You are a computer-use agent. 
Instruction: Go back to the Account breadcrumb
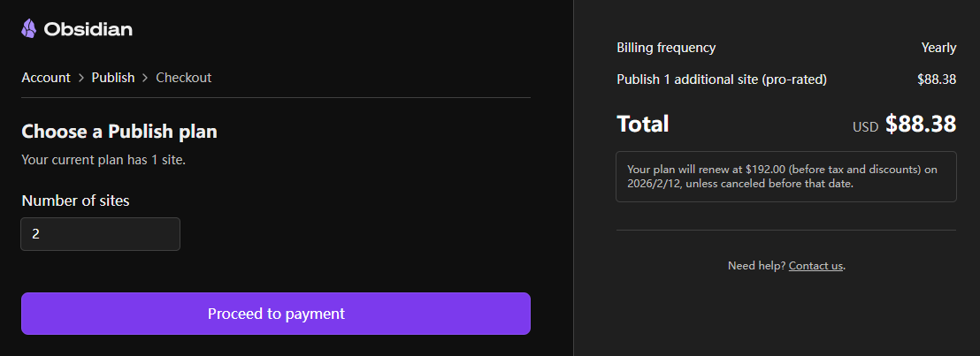(x=46, y=78)
